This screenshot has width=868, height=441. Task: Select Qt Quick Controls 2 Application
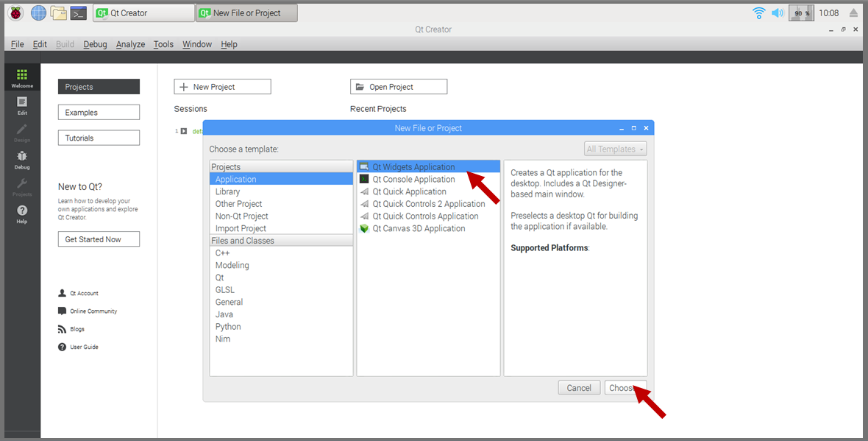click(428, 204)
